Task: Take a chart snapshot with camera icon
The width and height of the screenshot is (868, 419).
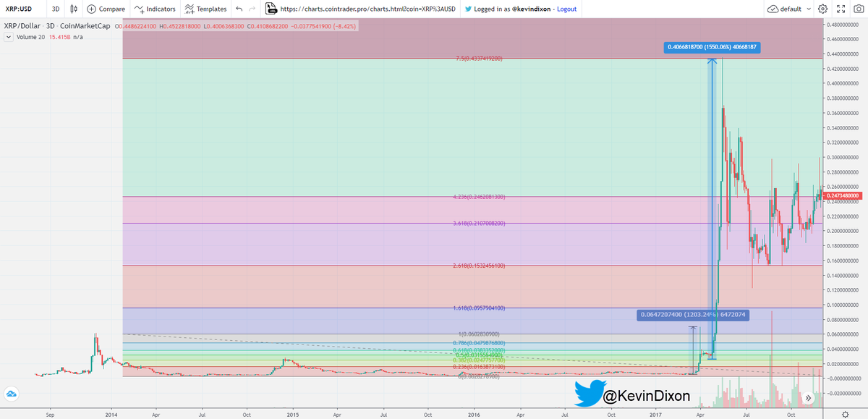Action: (857, 9)
